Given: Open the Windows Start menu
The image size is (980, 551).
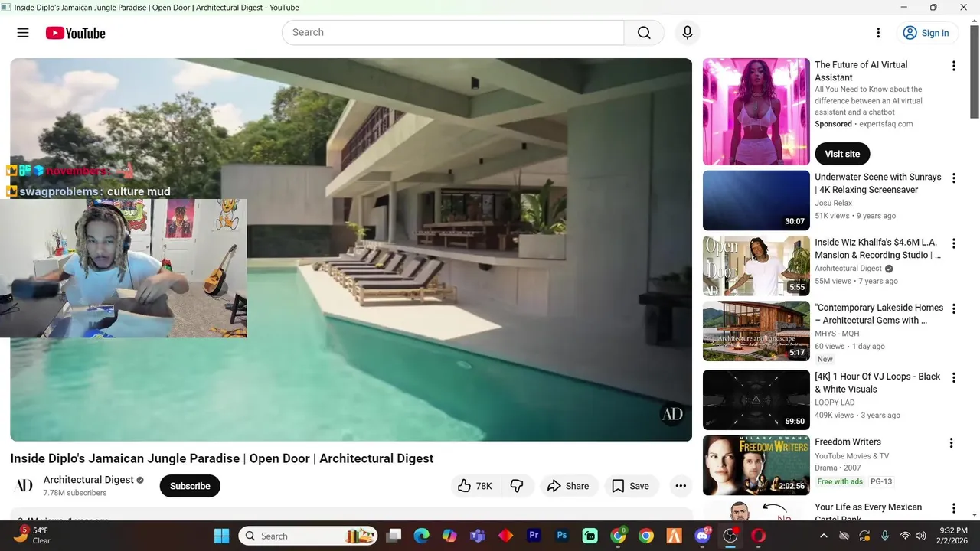Looking at the screenshot, I should click(221, 536).
